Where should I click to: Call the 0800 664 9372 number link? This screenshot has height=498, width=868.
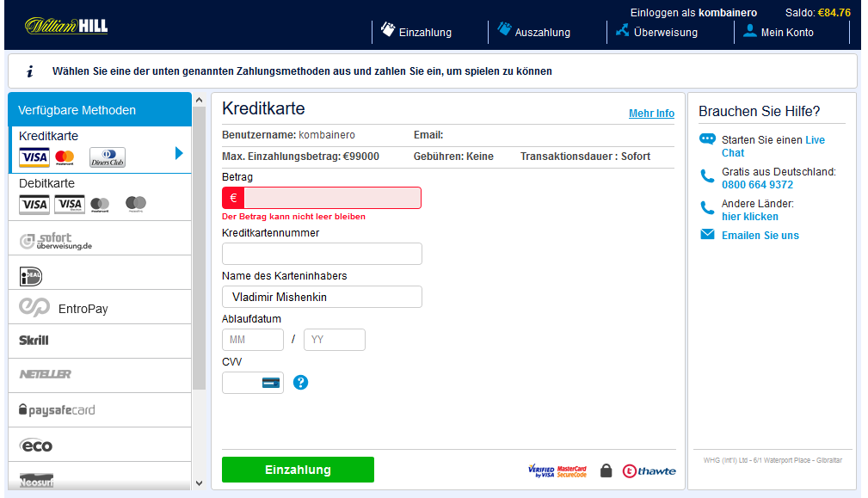click(757, 185)
